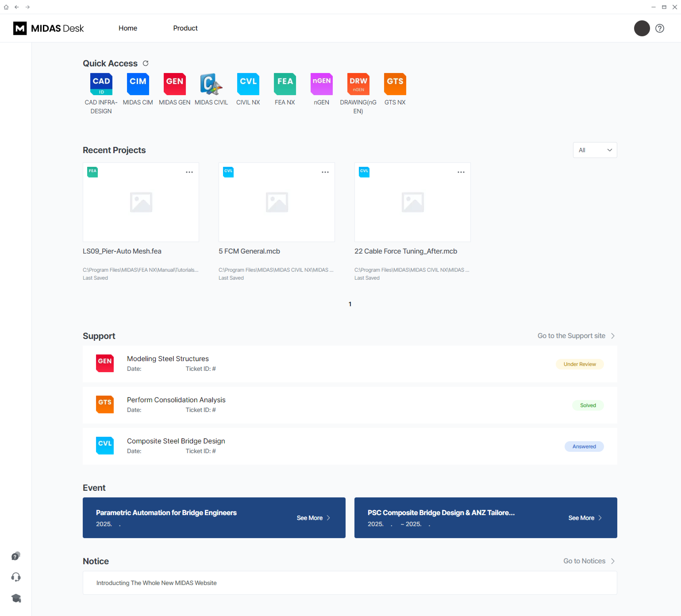Go to the Support site link

coord(571,336)
